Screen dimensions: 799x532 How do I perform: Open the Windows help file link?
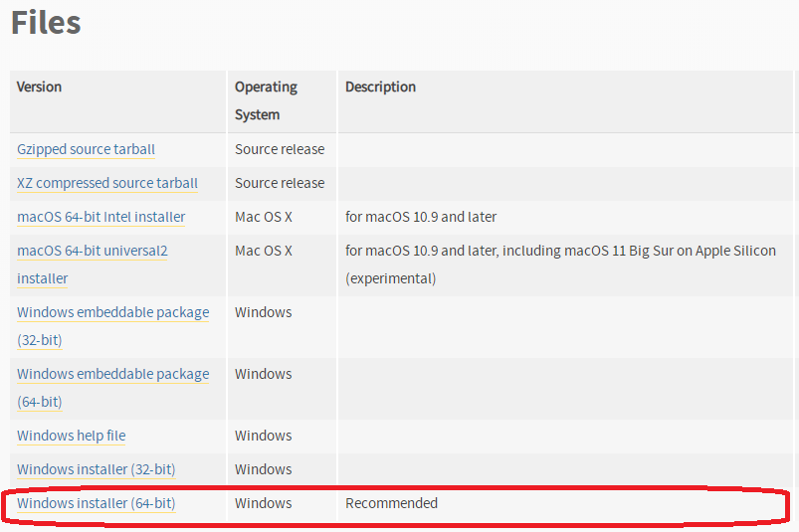71,436
